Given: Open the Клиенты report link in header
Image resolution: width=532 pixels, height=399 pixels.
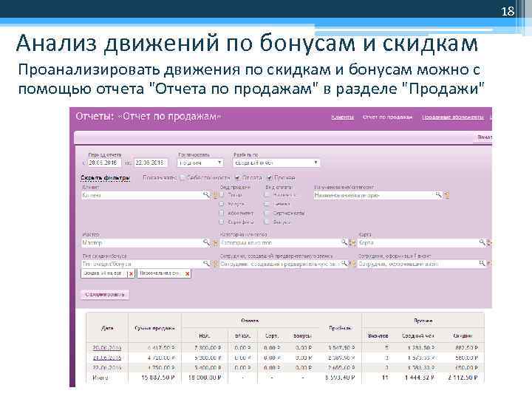Looking at the screenshot, I should click(343, 117).
